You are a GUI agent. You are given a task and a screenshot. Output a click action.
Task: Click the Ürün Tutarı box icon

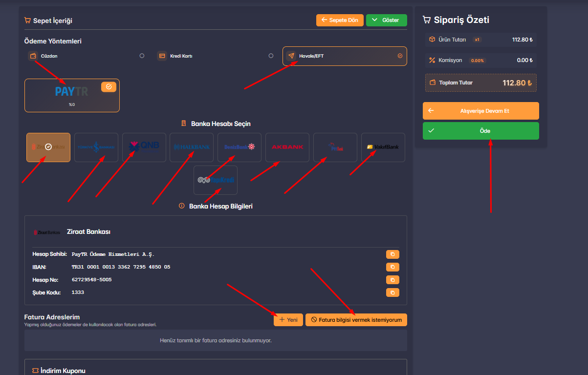coord(432,40)
